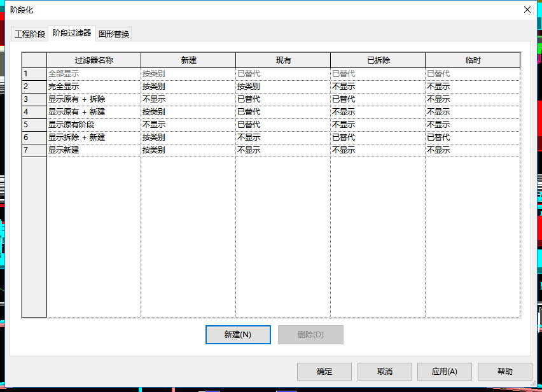Click the 帮助 button
The width and height of the screenshot is (542, 392).
pos(504,371)
